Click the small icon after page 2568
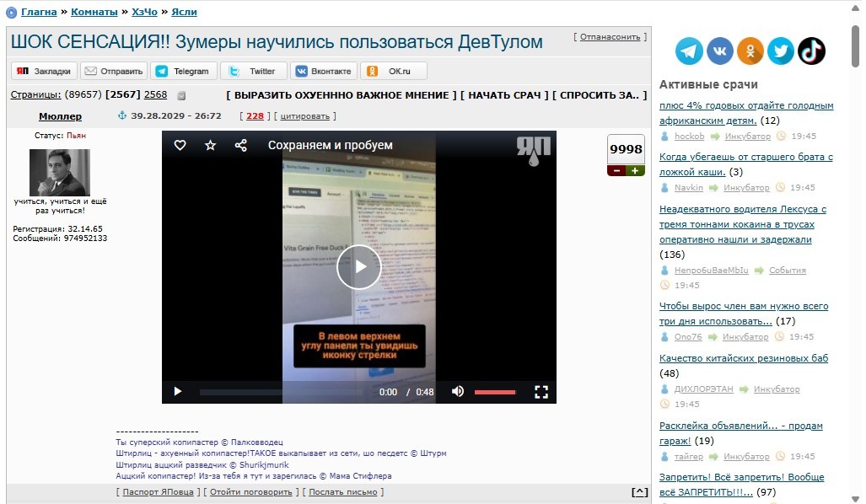This screenshot has width=866, height=504. pyautogui.click(x=181, y=95)
